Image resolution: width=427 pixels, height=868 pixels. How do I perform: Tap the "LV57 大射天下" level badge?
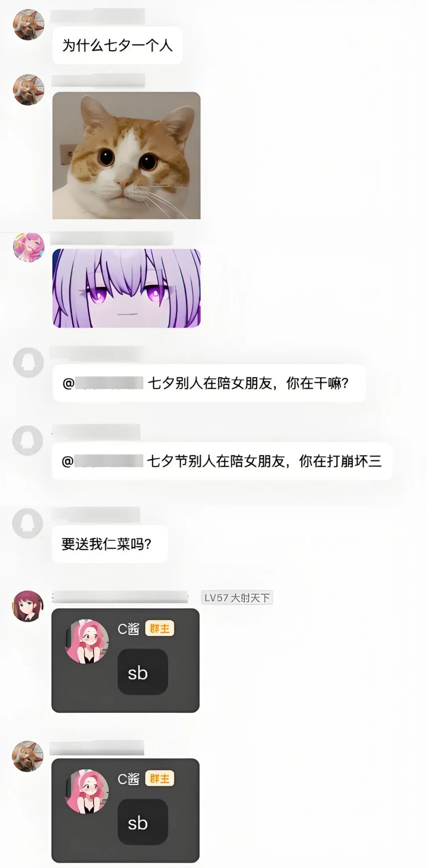[237, 598]
